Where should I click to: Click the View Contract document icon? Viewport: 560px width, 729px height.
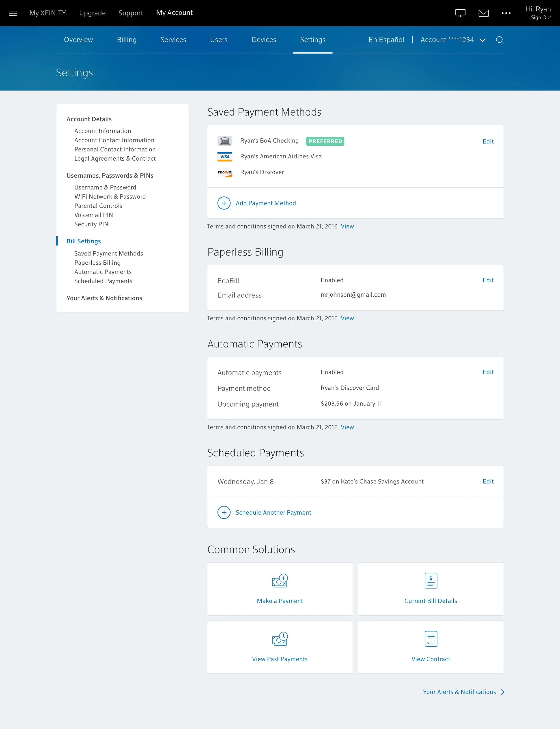click(431, 639)
